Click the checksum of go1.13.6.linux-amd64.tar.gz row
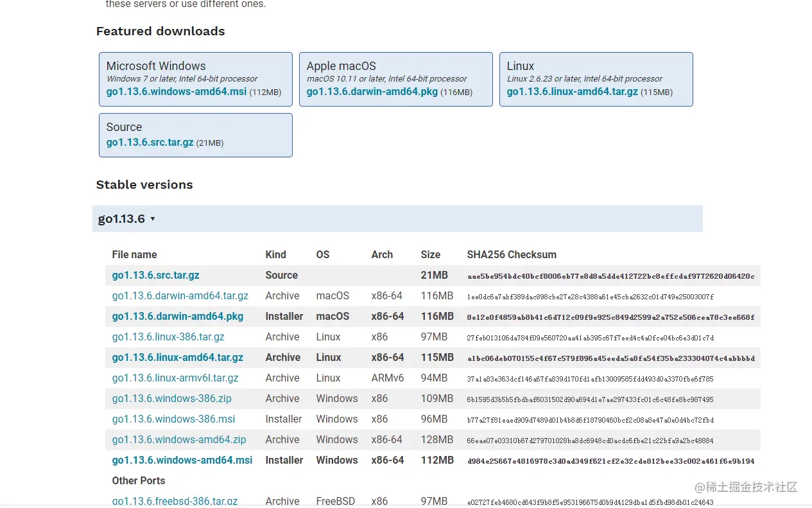The image size is (812, 508). click(x=611, y=358)
